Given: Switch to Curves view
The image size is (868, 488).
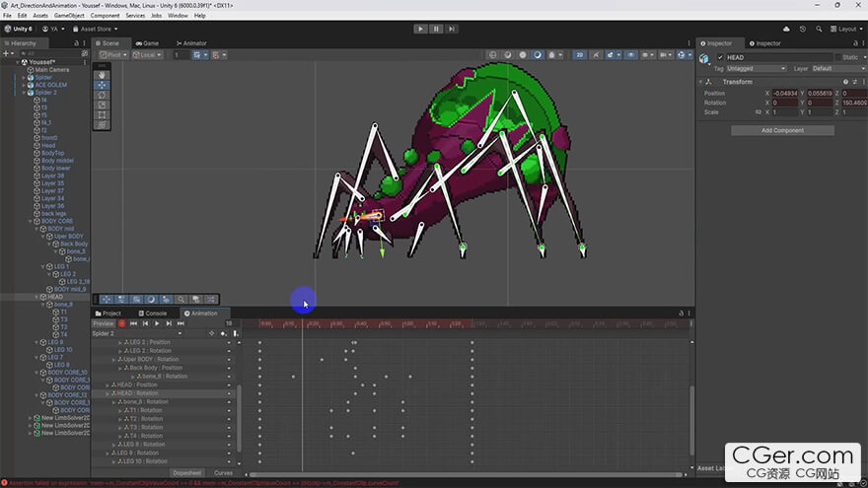Looking at the screenshot, I should (223, 473).
